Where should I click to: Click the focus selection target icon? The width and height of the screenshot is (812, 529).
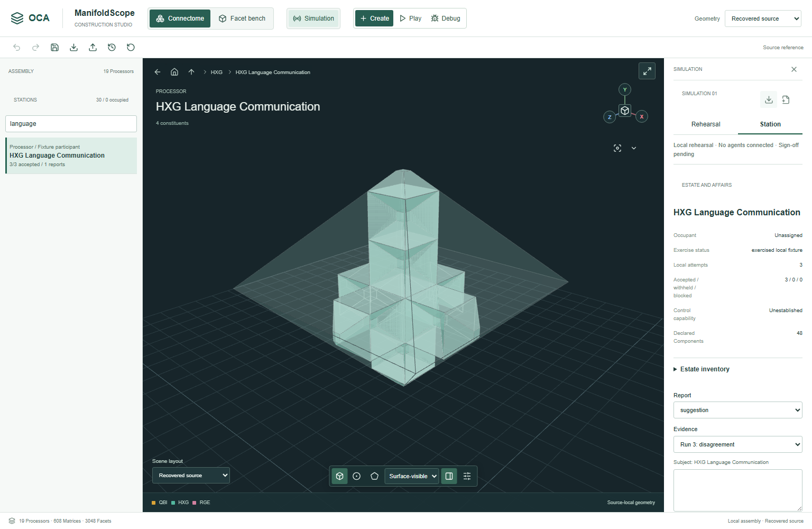pos(617,148)
